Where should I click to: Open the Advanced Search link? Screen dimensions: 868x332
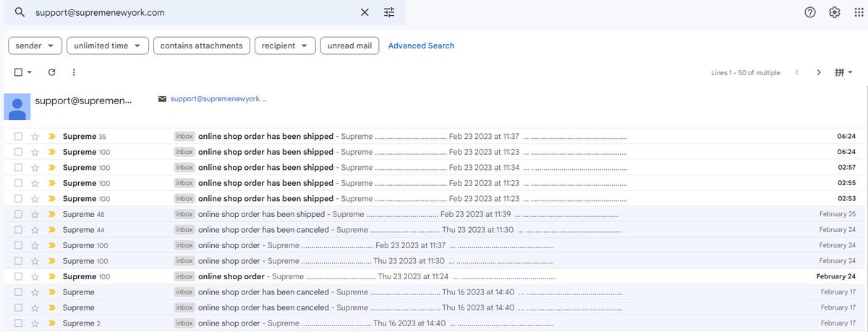click(x=422, y=46)
